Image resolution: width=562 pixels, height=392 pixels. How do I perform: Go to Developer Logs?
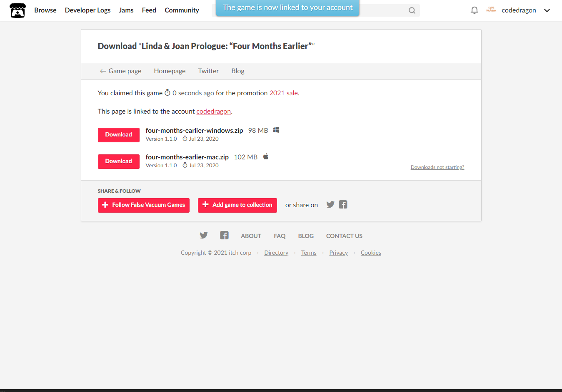pos(88,10)
